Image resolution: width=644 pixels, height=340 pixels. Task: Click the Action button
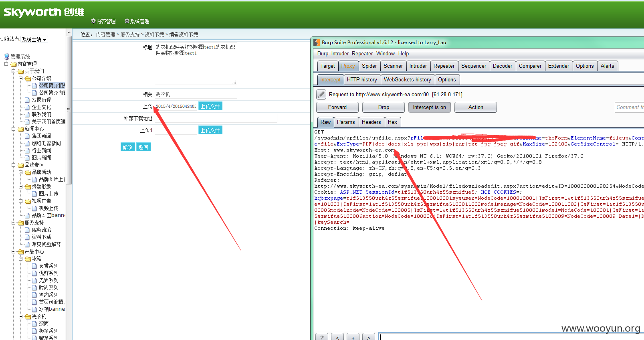coord(476,107)
